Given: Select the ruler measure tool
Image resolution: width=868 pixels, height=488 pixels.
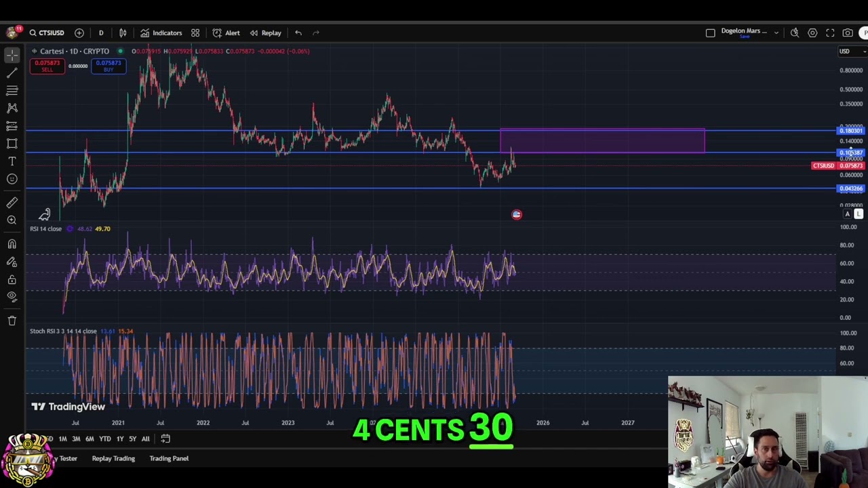Looking at the screenshot, I should [12, 203].
